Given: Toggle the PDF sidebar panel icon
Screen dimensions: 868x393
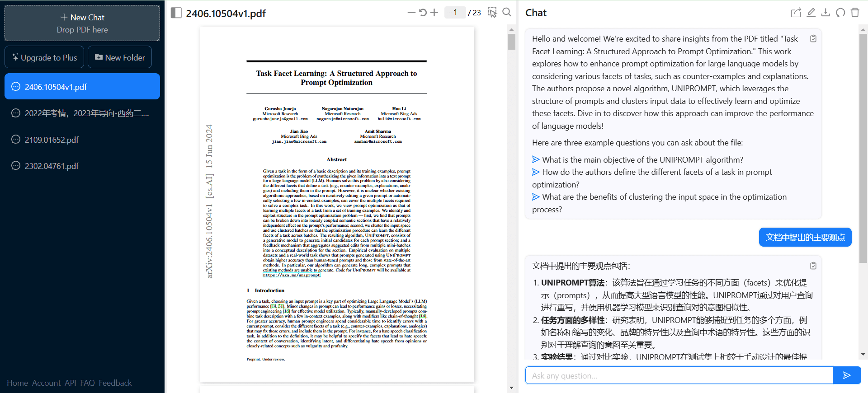Looking at the screenshot, I should pyautogui.click(x=176, y=13).
